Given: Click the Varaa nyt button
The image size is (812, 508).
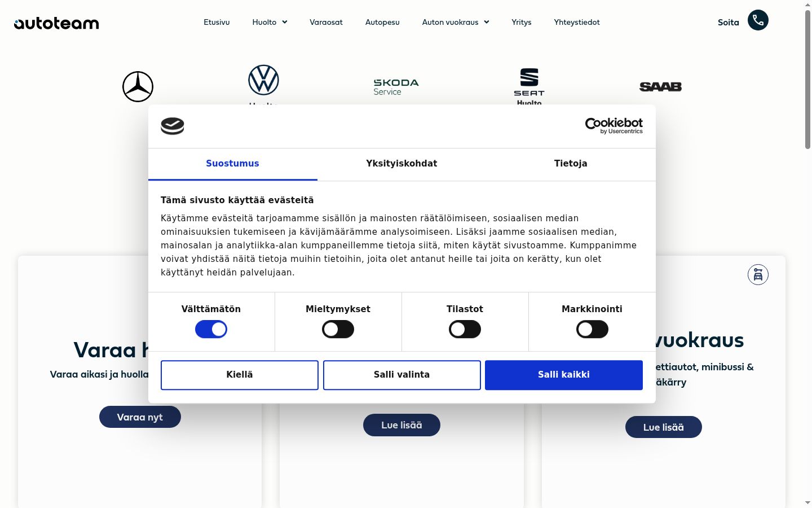Looking at the screenshot, I should 140,417.
